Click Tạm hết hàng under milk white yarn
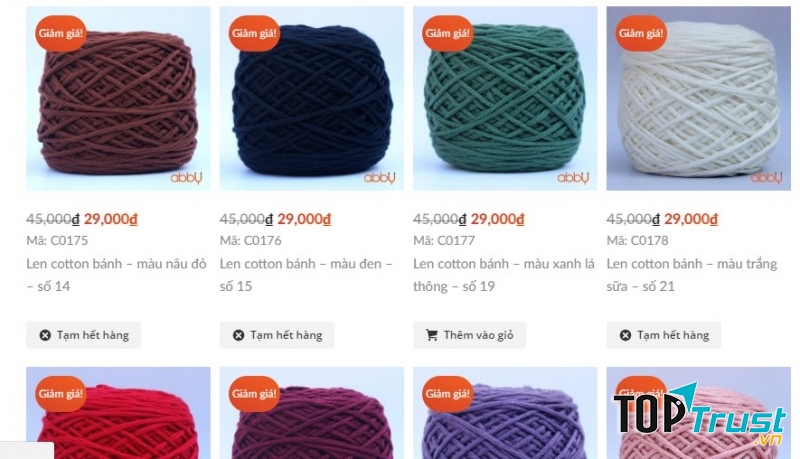Image resolution: width=800 pixels, height=459 pixels. pos(664,335)
